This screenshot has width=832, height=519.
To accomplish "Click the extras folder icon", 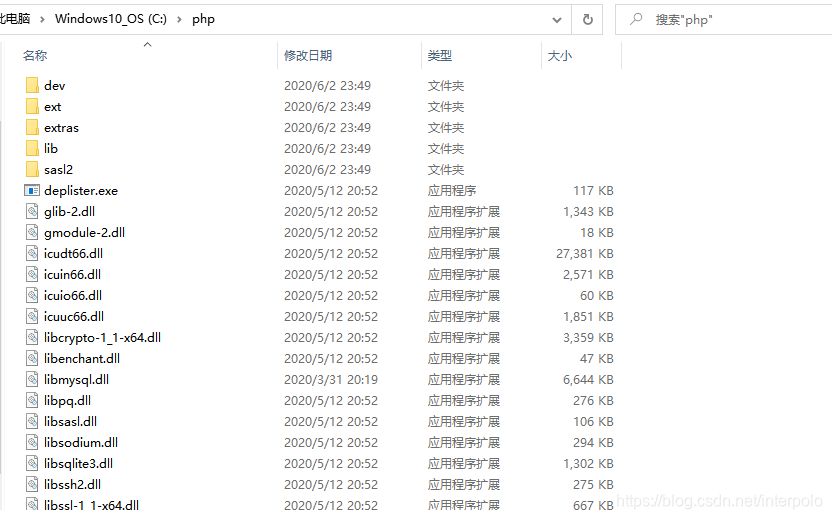I will click(x=32, y=127).
